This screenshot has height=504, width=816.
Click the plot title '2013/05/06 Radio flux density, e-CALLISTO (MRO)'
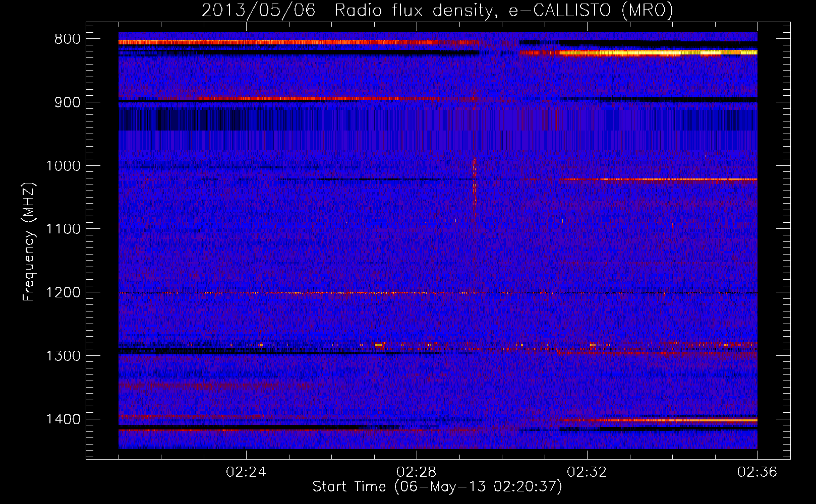coord(437,10)
